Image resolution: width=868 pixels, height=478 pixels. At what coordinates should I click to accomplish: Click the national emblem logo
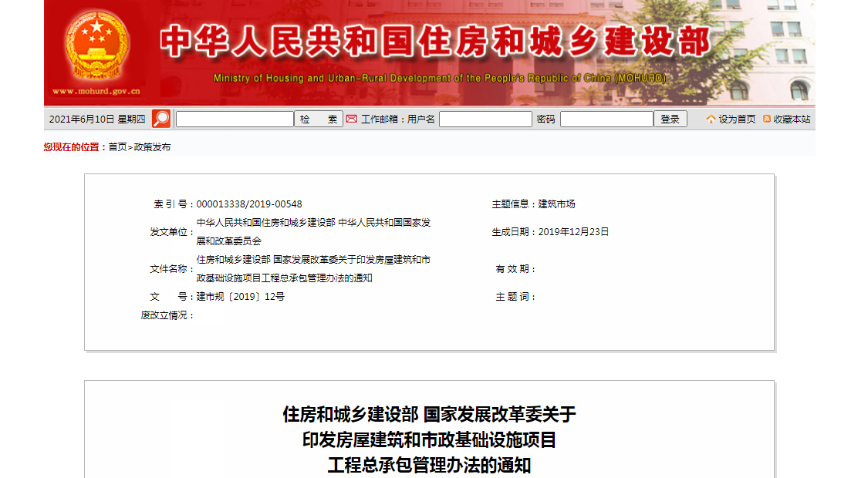(96, 45)
